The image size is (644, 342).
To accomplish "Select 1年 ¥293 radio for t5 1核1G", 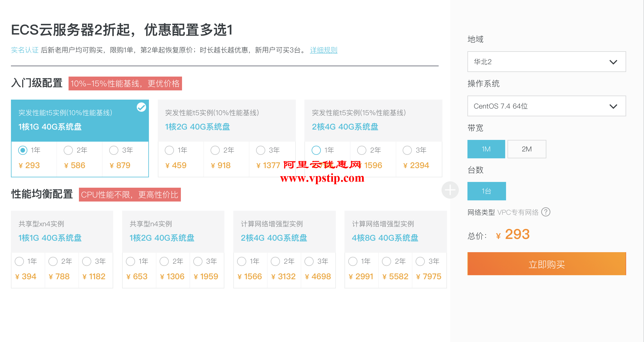I will click(23, 150).
